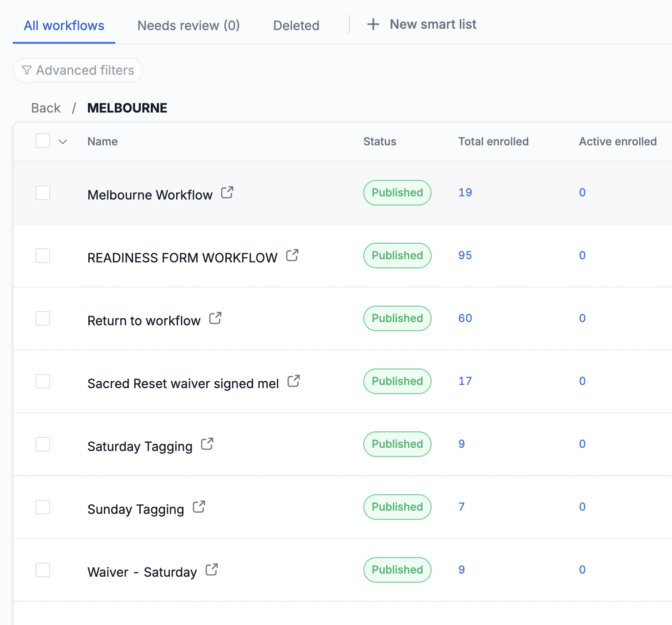The height and width of the screenshot is (625, 672).
Task: Open Melbourne Workflow in new tab icon
Action: tap(227, 193)
